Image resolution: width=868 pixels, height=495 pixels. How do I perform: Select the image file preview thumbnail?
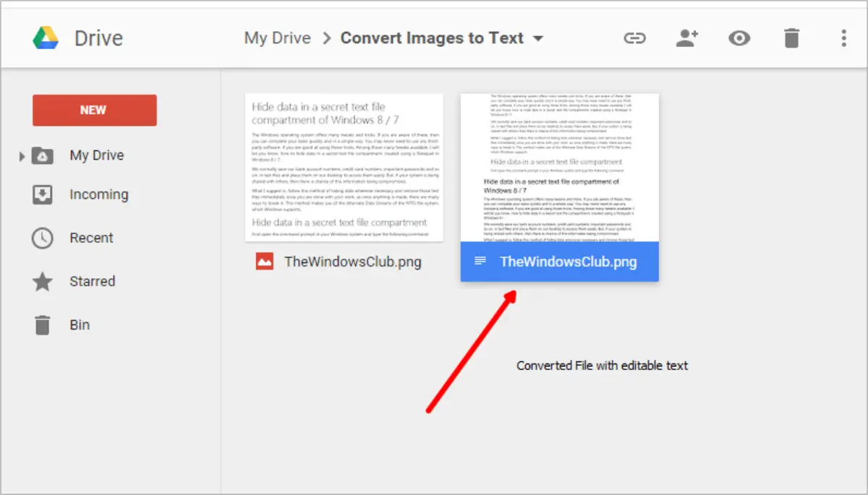click(x=344, y=167)
